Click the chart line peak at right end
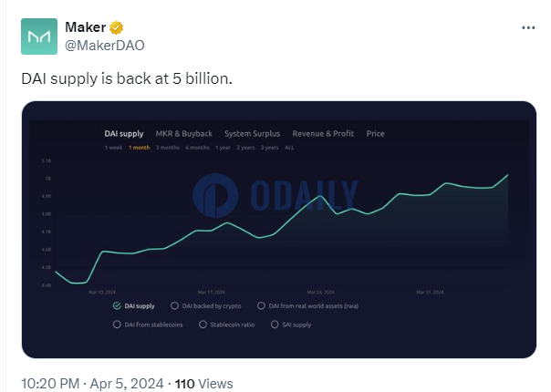Screen dimensions: 551x392 pos(507,175)
